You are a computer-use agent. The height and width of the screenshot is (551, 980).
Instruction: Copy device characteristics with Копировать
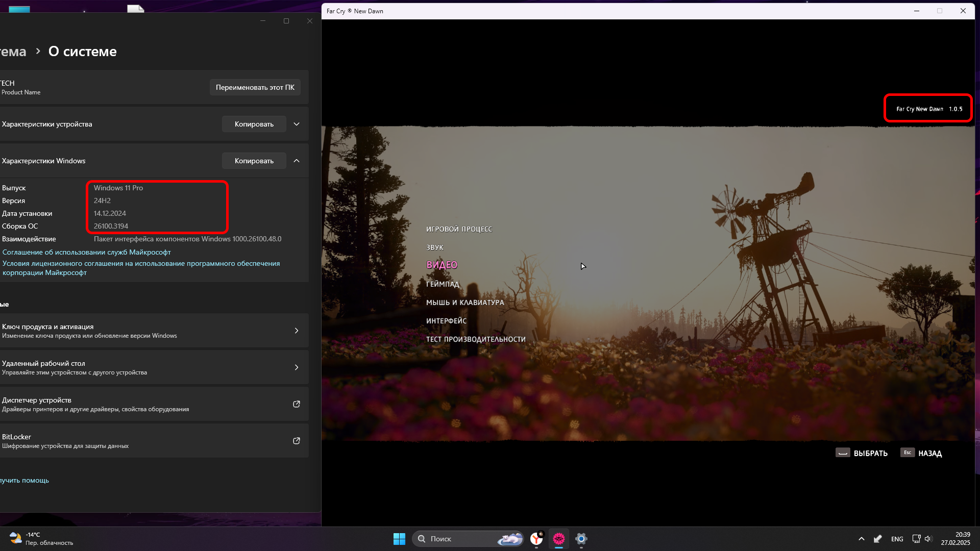254,124
